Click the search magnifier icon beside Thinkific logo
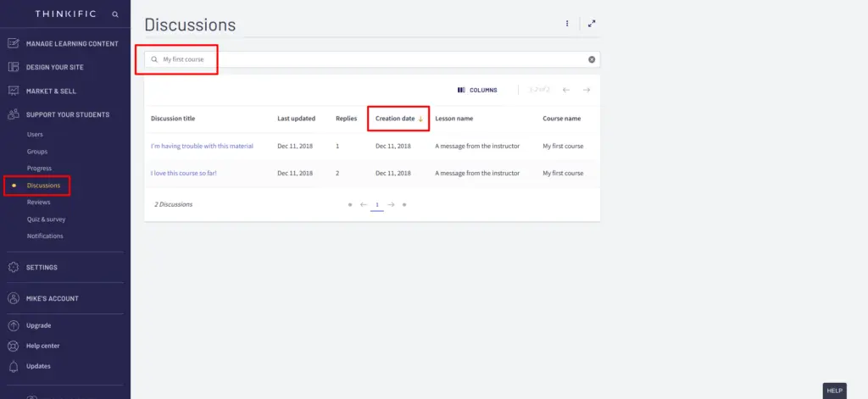The width and height of the screenshot is (868, 399). (114, 14)
